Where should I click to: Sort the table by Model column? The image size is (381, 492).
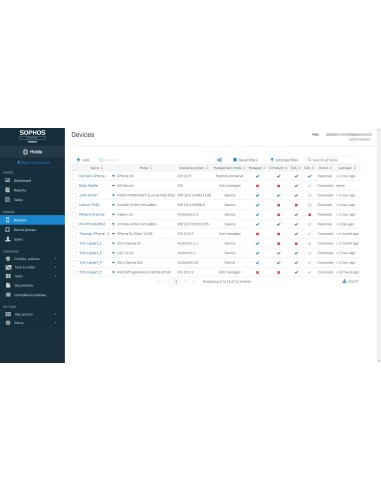tap(145, 168)
